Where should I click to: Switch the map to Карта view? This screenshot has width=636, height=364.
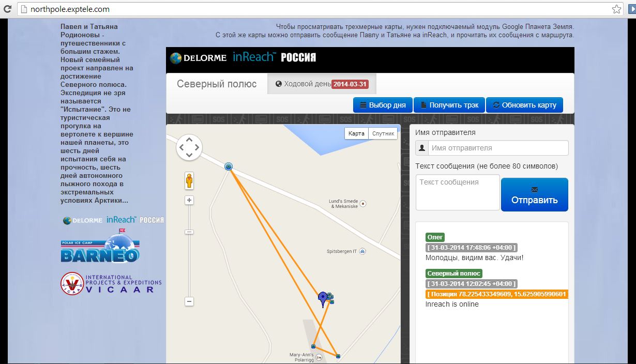tap(356, 133)
